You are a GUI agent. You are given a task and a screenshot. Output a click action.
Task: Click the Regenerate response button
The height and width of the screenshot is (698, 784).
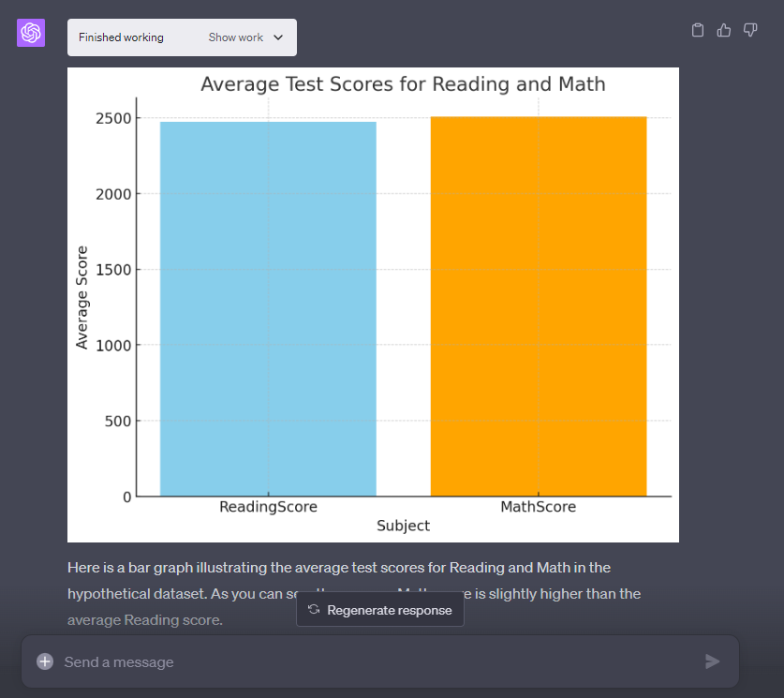pyautogui.click(x=380, y=610)
